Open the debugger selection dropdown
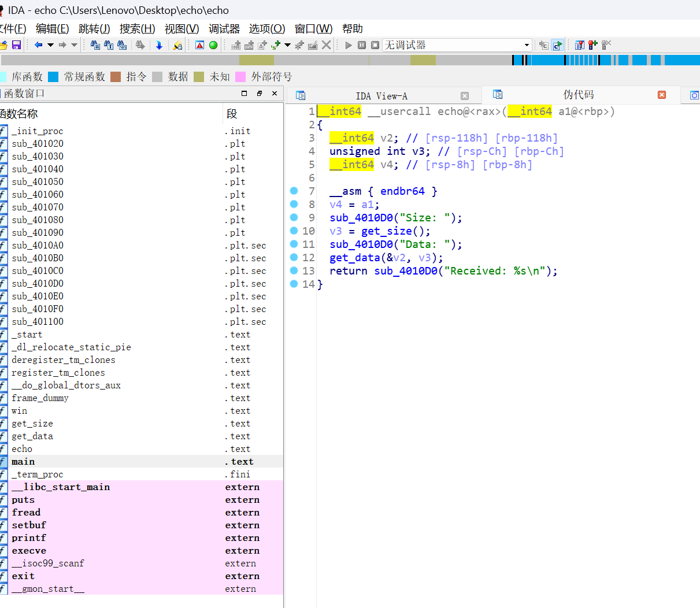700x608 pixels. point(527,45)
